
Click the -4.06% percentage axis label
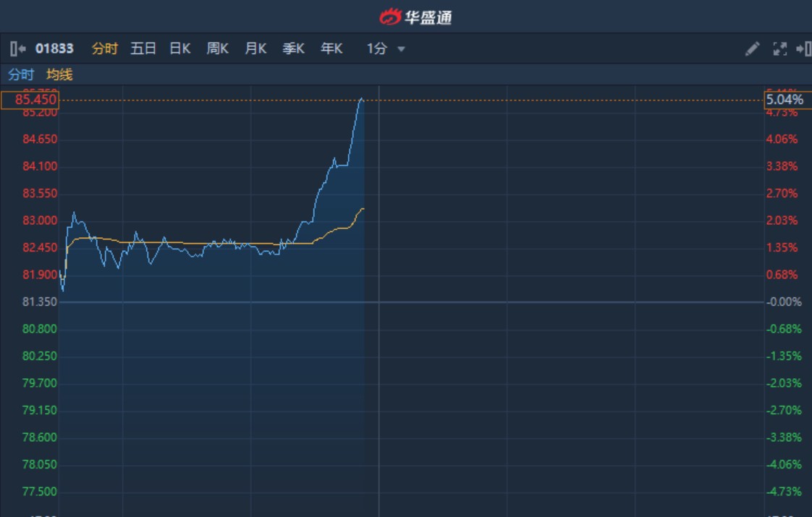click(x=784, y=464)
